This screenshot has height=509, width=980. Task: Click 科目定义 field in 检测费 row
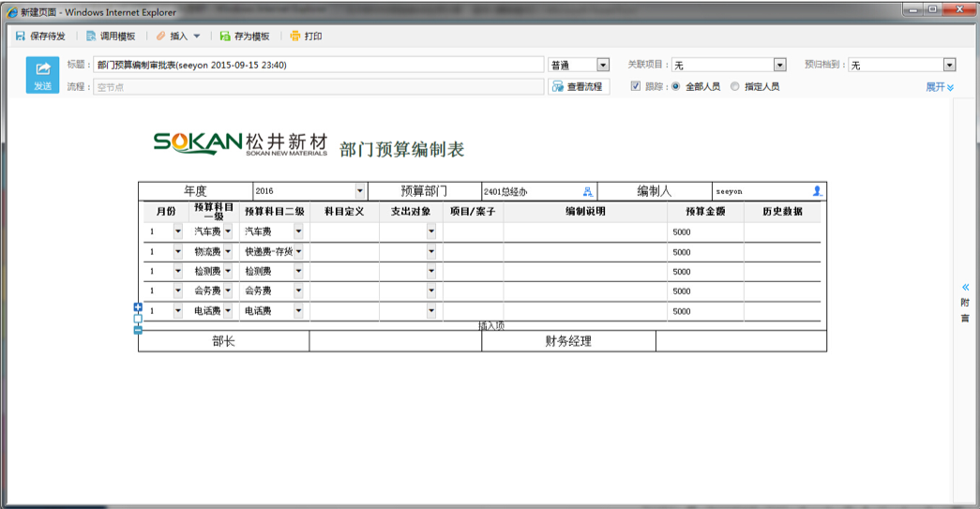[x=344, y=271]
